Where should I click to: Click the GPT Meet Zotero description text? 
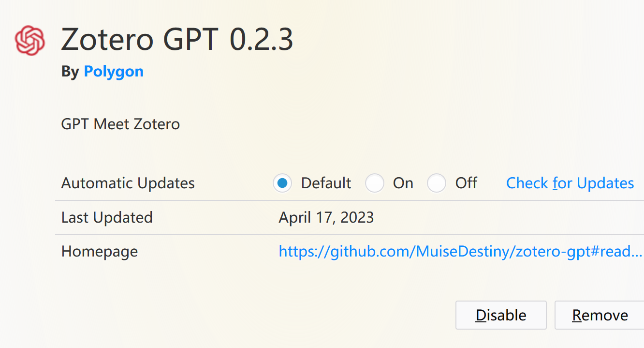tap(120, 124)
